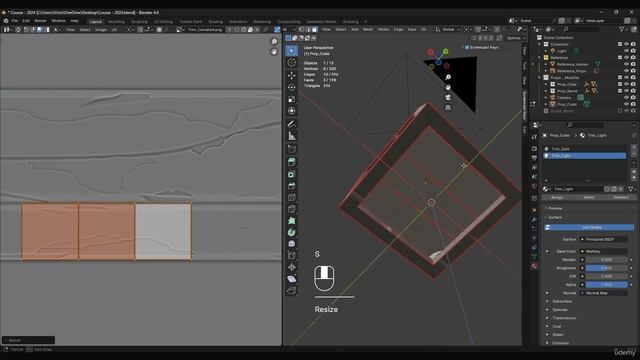The image size is (640, 360).
Task: Select the Scale tool
Action: coord(291,99)
